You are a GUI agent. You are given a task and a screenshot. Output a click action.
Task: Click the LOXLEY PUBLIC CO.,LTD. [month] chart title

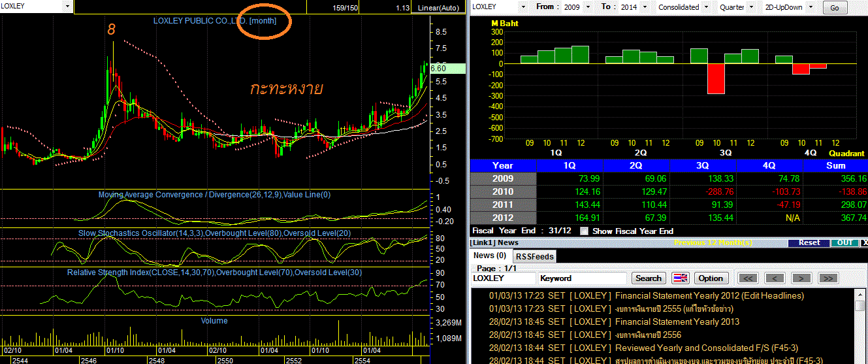pos(215,20)
